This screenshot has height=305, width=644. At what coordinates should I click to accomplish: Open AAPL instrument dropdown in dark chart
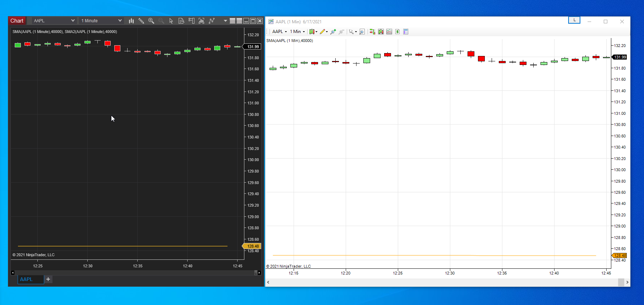pos(54,21)
